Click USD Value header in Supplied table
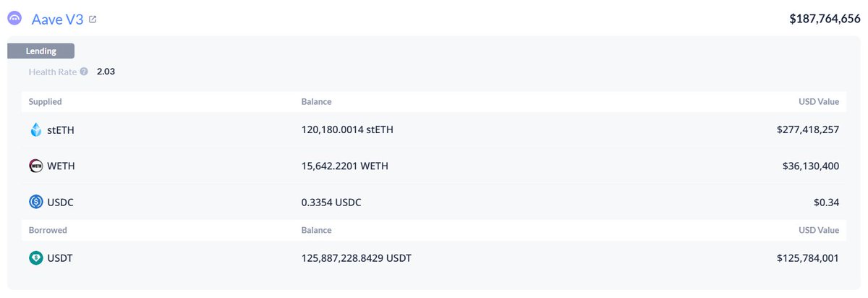This screenshot has width=868, height=298. point(818,102)
